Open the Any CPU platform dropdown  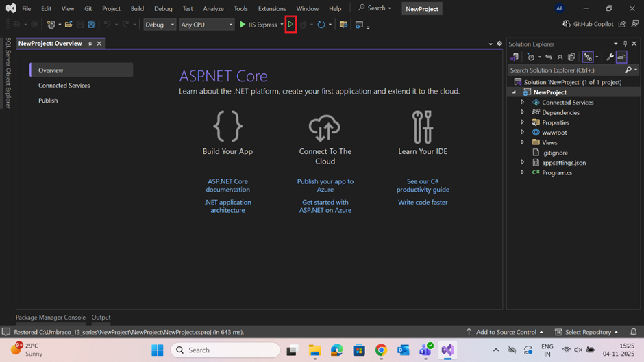[x=206, y=25]
